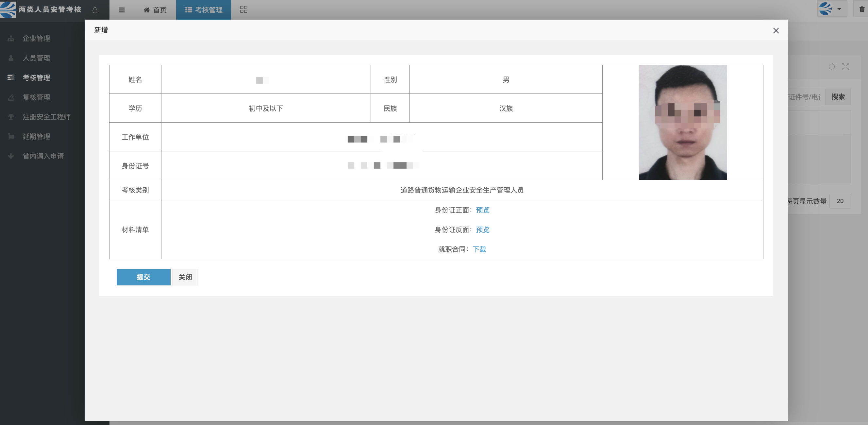Open 省内调入申请 in the sidebar

(x=43, y=156)
